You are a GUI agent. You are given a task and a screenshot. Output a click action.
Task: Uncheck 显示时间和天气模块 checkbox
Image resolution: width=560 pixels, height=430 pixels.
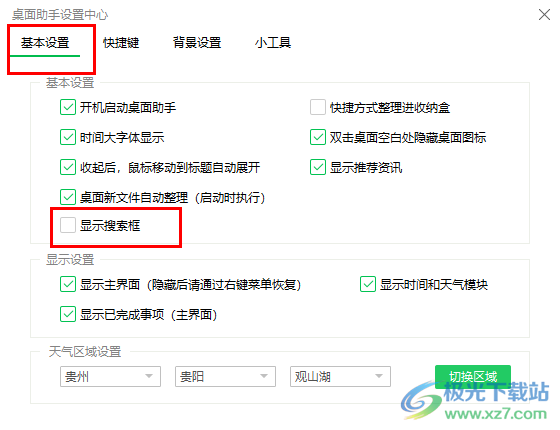tap(368, 284)
